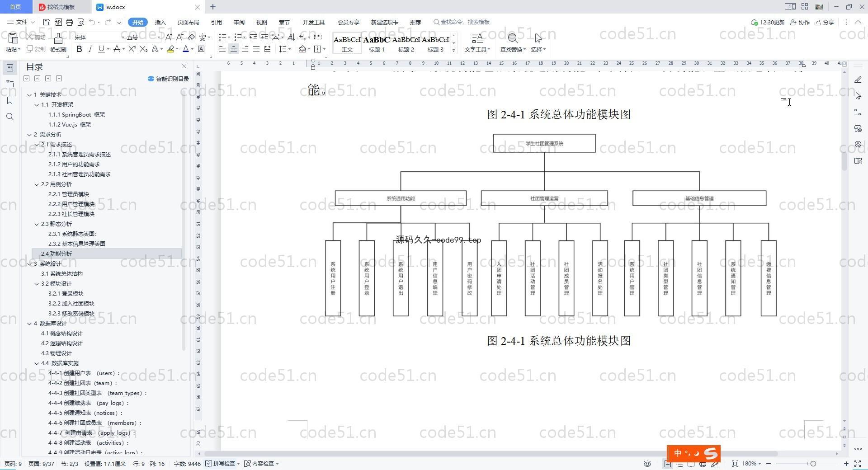Collapse the 1 关键技术 tree node
This screenshot has width=868, height=470.
point(29,95)
